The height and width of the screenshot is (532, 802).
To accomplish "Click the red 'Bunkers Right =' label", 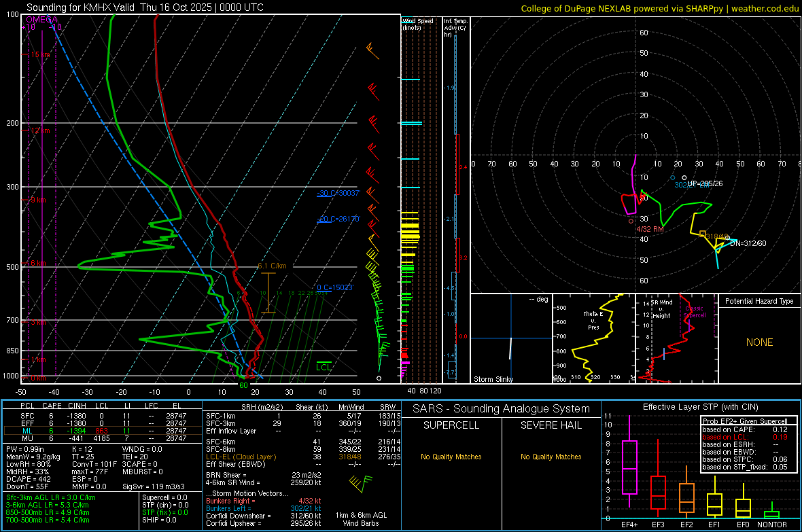I will pyautogui.click(x=230, y=501).
